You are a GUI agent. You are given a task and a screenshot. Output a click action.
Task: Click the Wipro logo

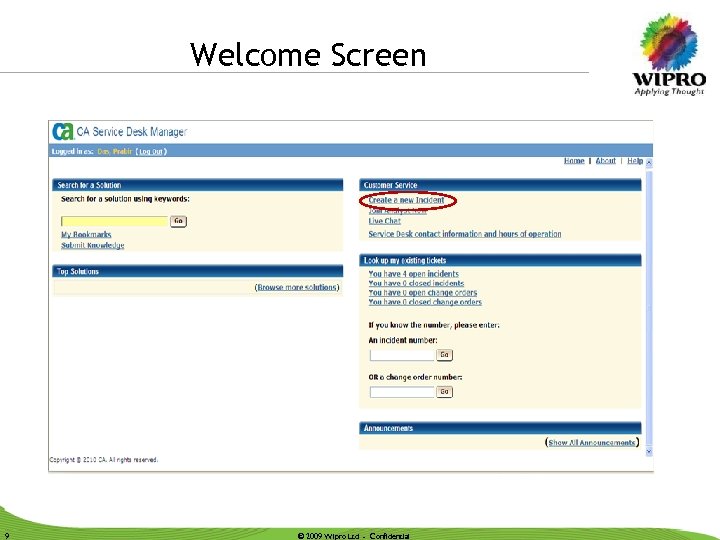[669, 54]
